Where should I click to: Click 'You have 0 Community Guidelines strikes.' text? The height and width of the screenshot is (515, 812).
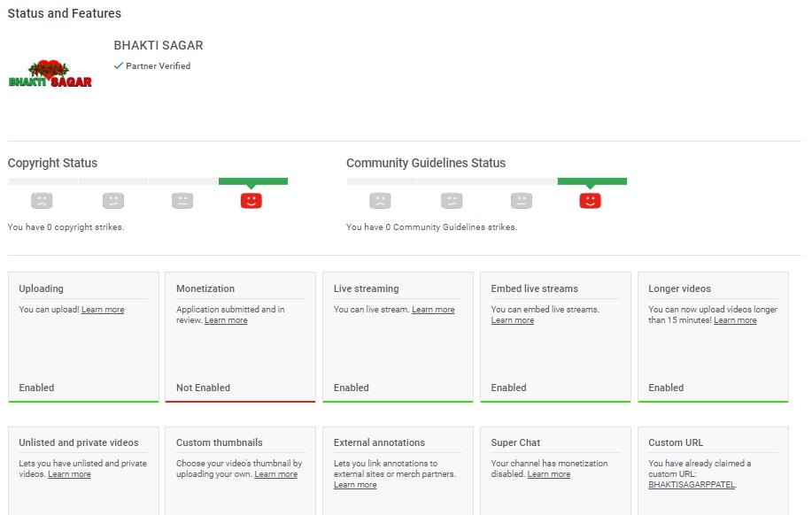431,227
